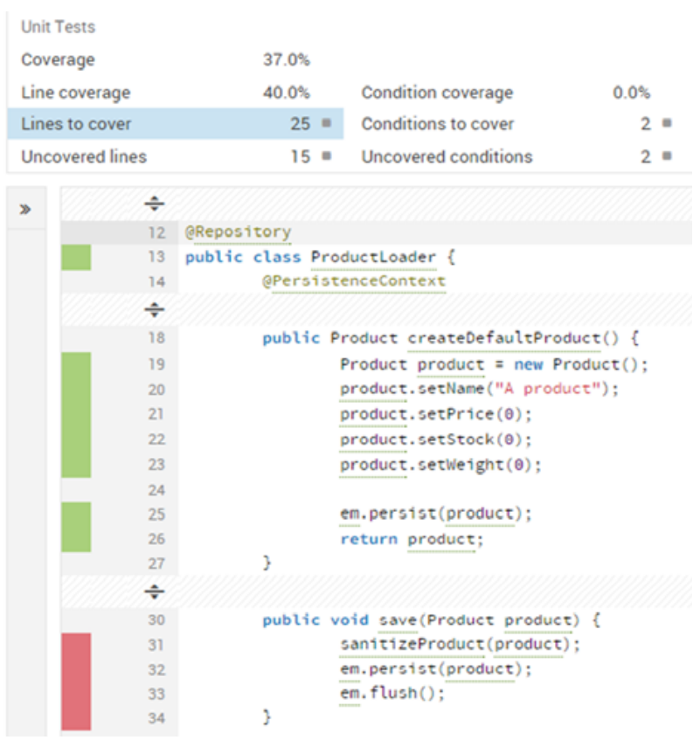The height and width of the screenshot is (740, 700).
Task: Click filter square beside Uncovered conditions
Action: (667, 157)
